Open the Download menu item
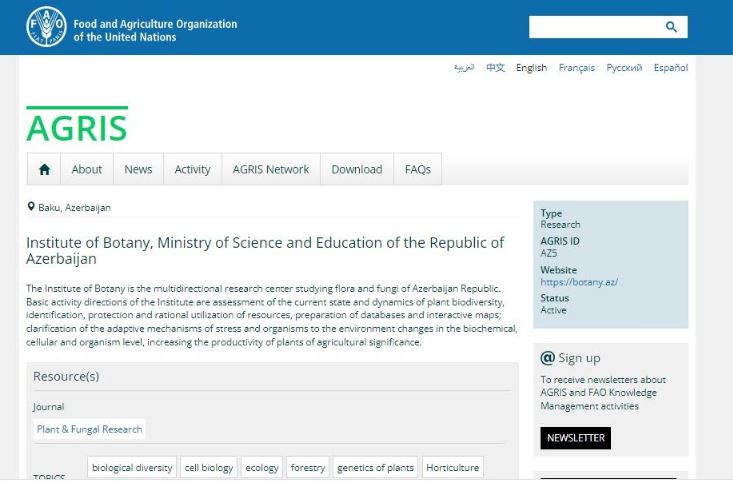Viewport: 733px width, 484px height. [357, 169]
